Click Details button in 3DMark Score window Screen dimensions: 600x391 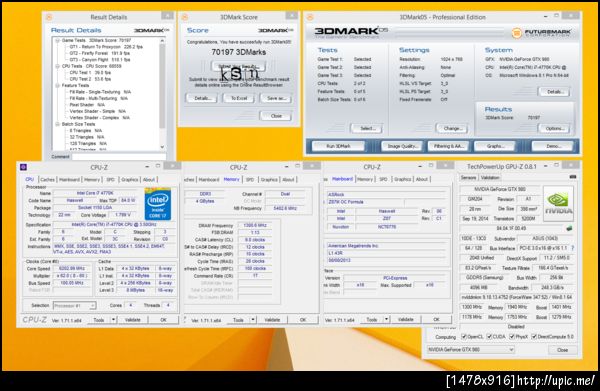pyautogui.click(x=202, y=98)
